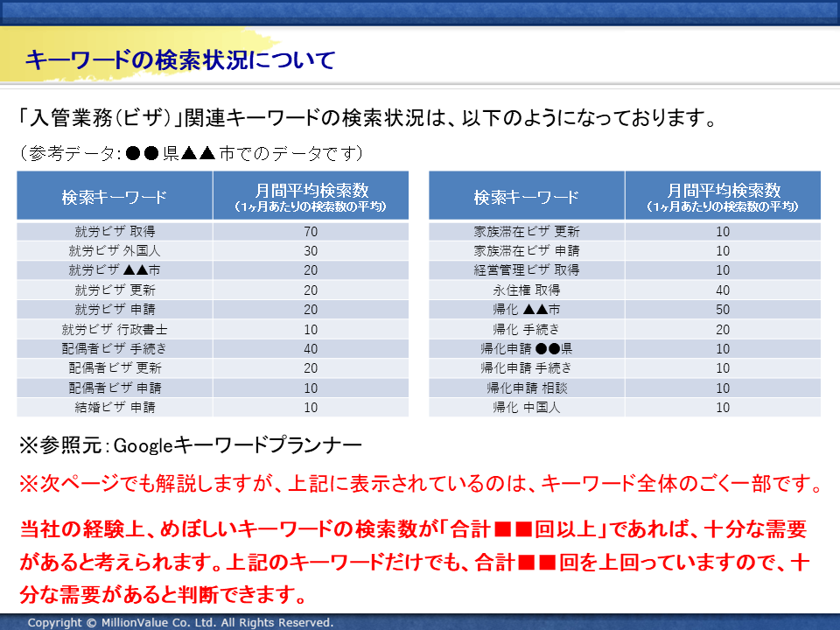840x630 pixels.
Task: Select the keyword cell 就労ビザ 行政書士
Action: point(115,329)
